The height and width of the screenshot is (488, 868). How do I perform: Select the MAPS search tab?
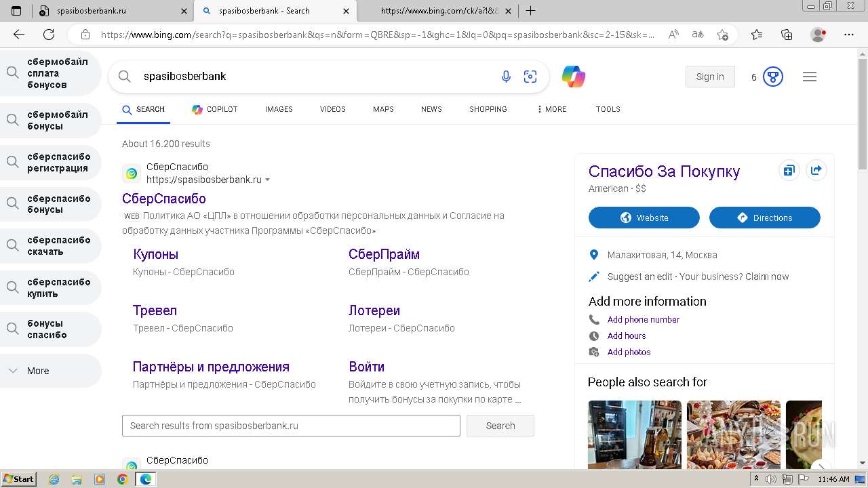coord(383,109)
